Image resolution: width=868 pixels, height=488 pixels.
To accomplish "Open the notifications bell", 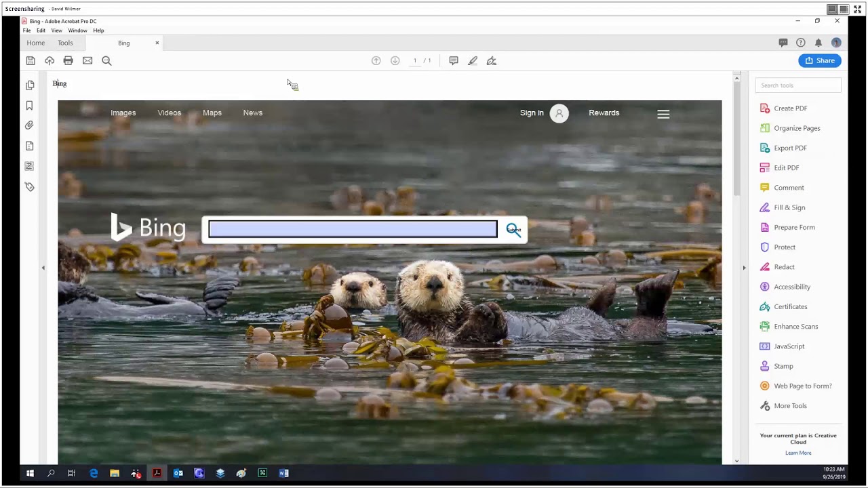I will point(818,43).
